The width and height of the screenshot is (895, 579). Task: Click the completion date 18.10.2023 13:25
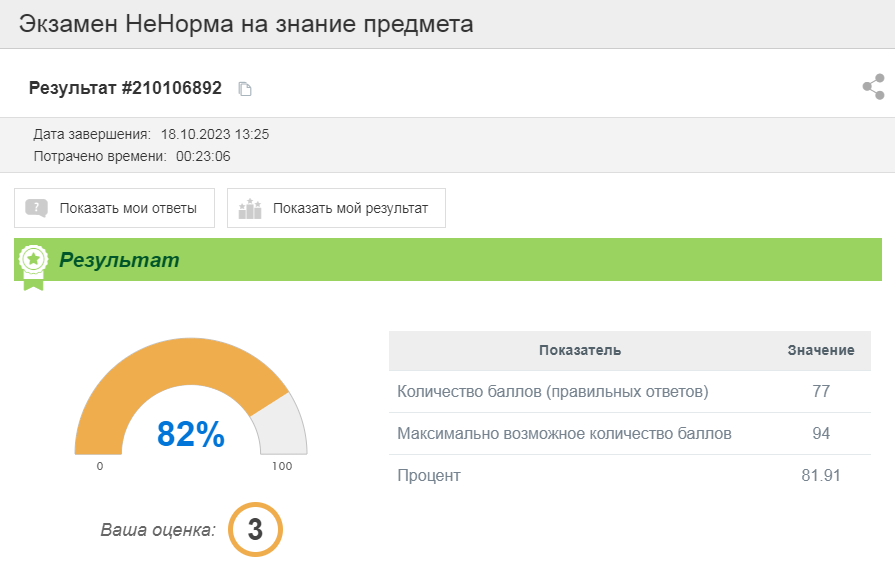(214, 134)
